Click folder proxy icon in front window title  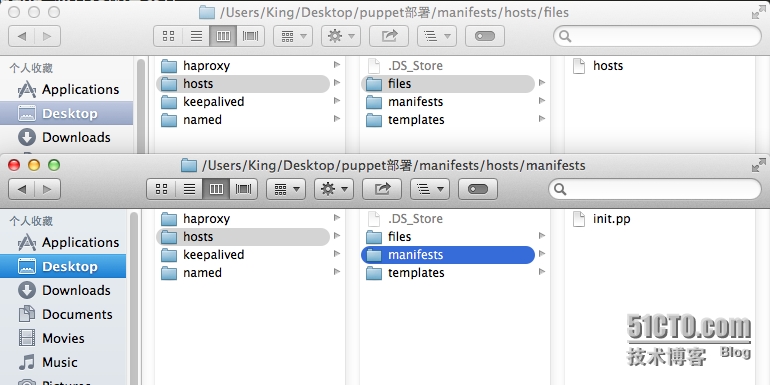tap(189, 165)
